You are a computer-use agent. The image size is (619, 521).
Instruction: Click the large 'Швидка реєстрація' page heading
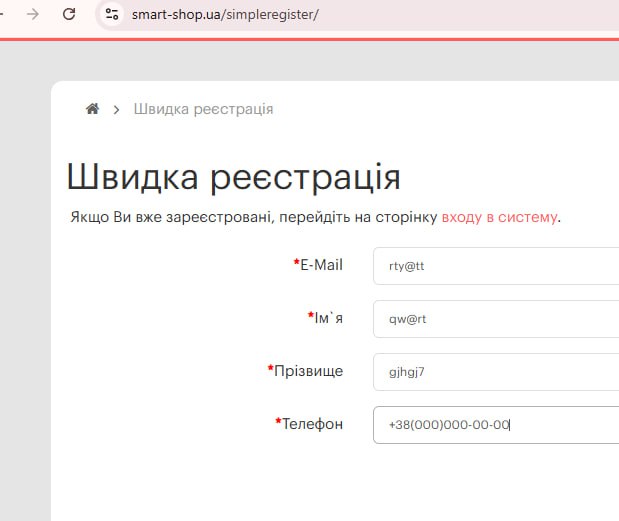233,177
